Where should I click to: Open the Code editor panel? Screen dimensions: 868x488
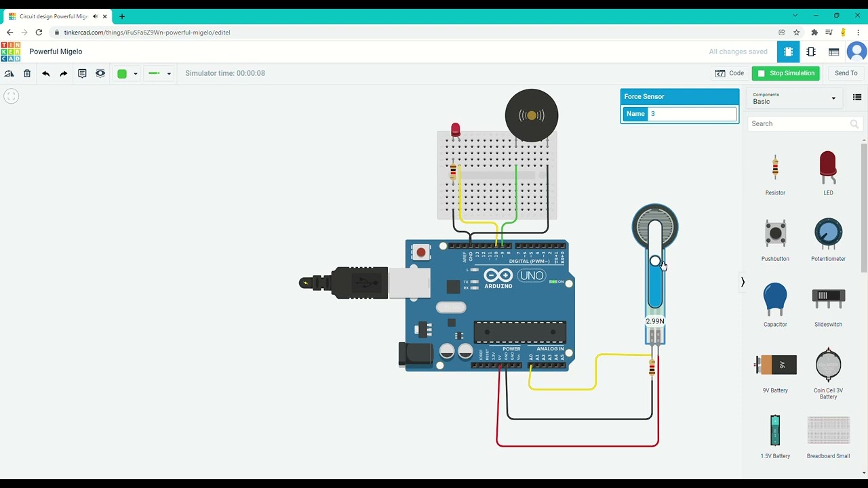point(730,73)
